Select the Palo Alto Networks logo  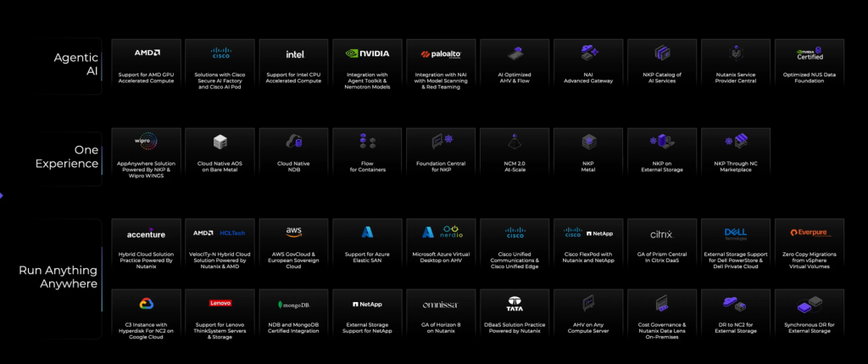(441, 53)
